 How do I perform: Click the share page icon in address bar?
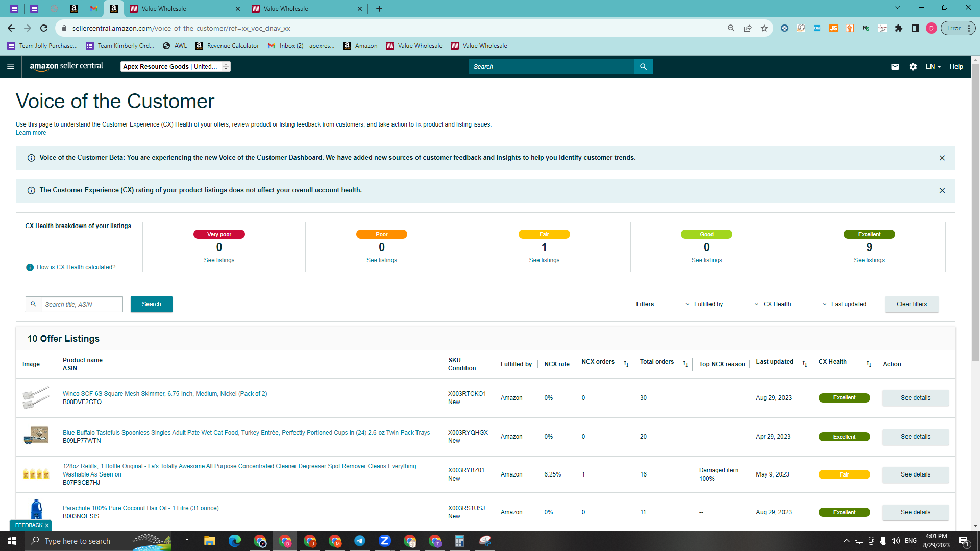click(748, 28)
